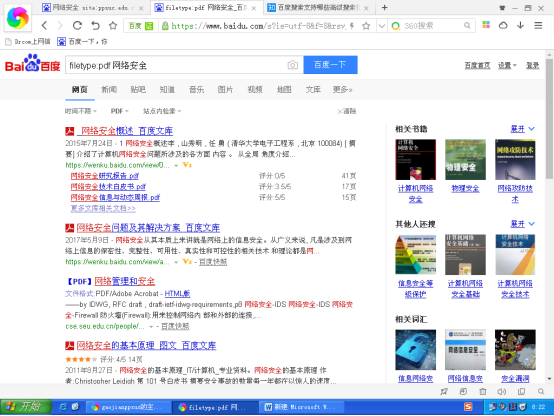Click the skin/shirt icon in title bar
Screen dimensions: 554x416
pyautogui.click(x=502, y=8)
